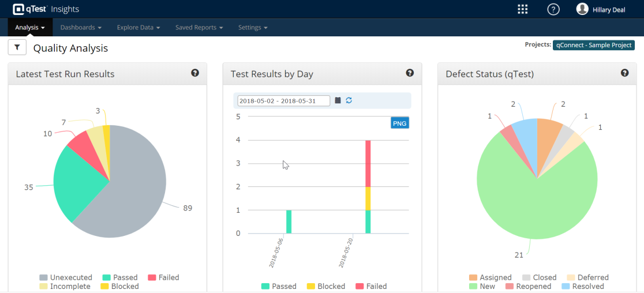644x293 pixels.
Task: Open help for Latest Test Run Results
Action: [195, 73]
